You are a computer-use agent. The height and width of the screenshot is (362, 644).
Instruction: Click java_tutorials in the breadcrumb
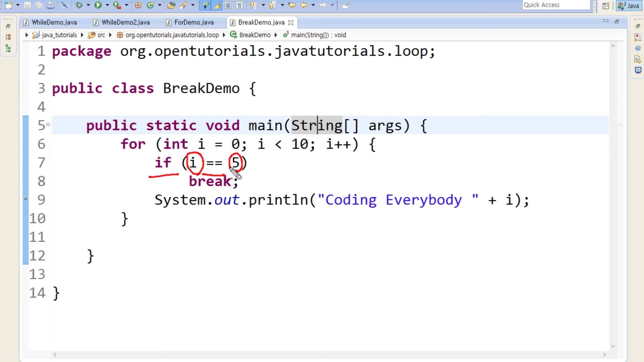pyautogui.click(x=59, y=35)
